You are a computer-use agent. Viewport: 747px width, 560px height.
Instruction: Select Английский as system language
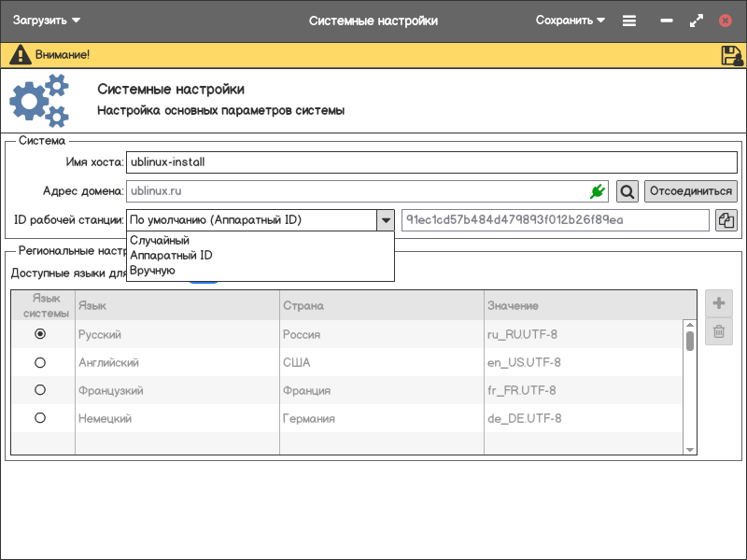tap(40, 362)
